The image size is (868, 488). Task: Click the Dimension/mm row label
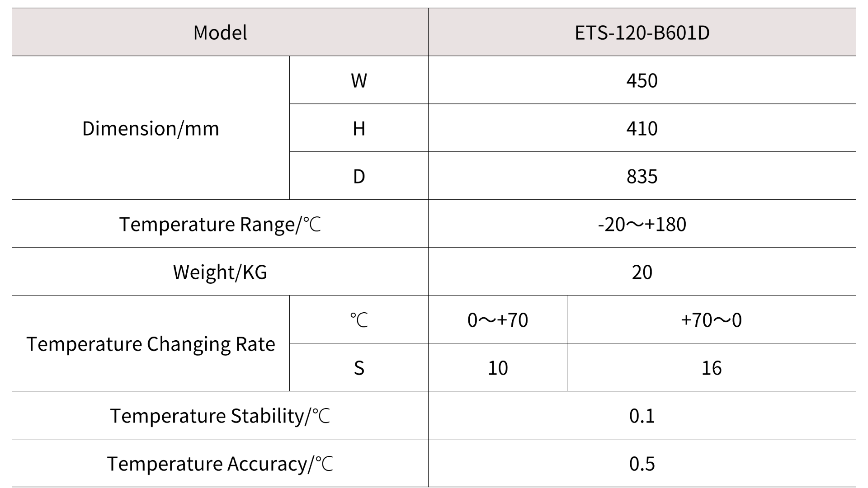click(151, 128)
